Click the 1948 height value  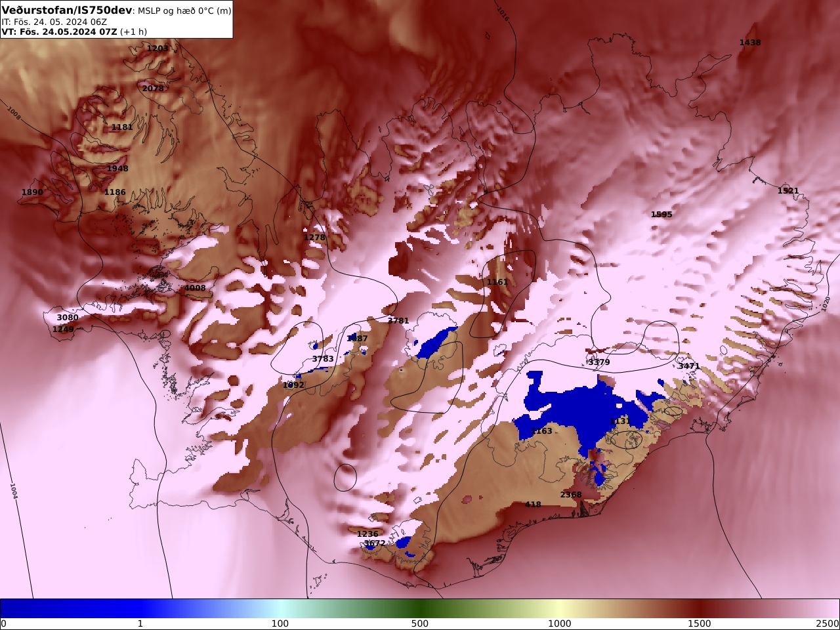click(117, 169)
